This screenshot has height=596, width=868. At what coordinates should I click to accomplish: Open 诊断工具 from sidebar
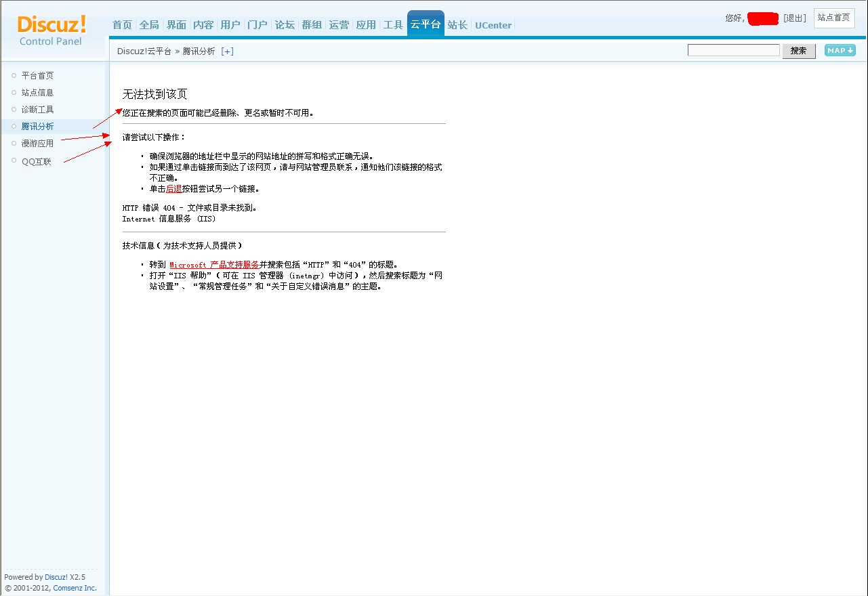click(x=37, y=110)
